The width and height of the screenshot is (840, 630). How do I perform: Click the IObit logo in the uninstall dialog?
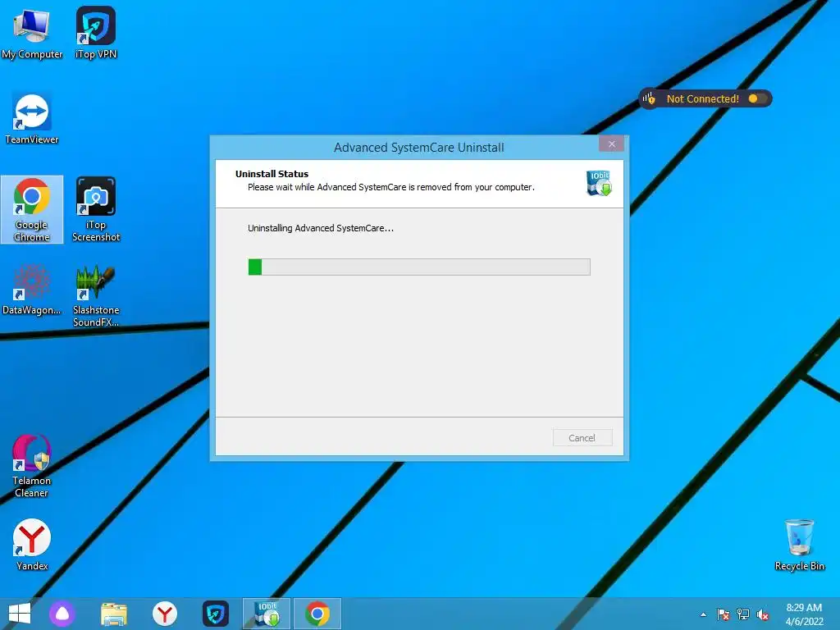598,183
